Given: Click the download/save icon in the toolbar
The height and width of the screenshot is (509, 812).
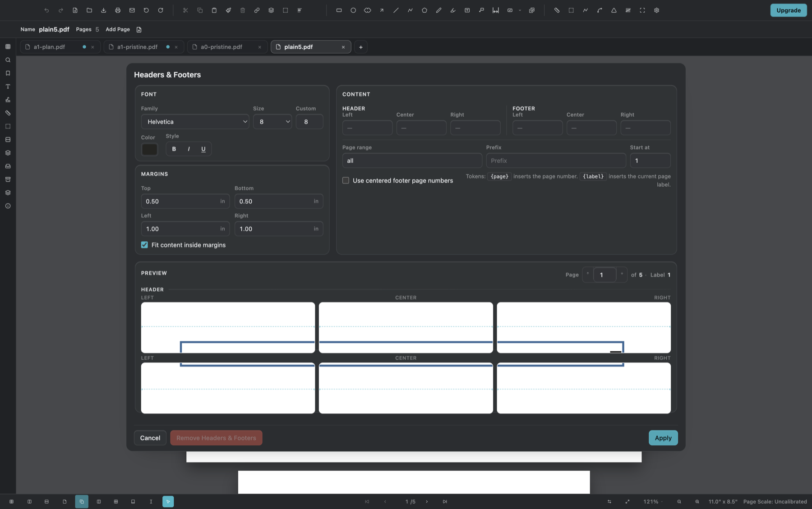Looking at the screenshot, I should point(104,10).
